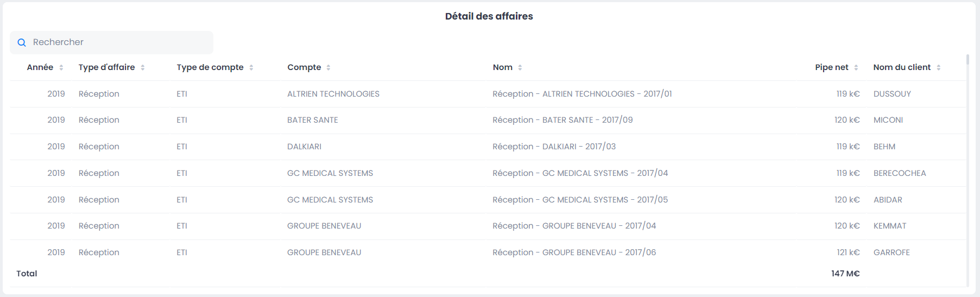Select the ALTRIEN TECHNOLOGIES account cell
Image resolution: width=980 pixels, height=297 pixels.
coord(333,94)
